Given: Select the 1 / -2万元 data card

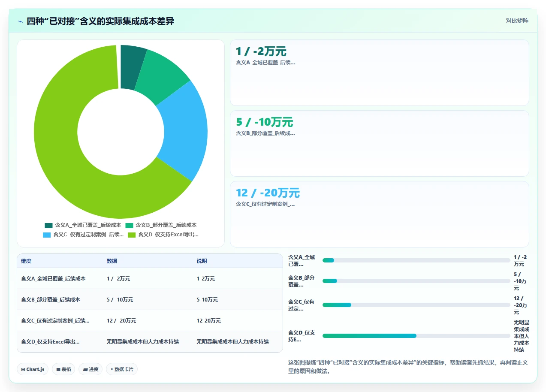Looking at the screenshot, I should point(380,72).
